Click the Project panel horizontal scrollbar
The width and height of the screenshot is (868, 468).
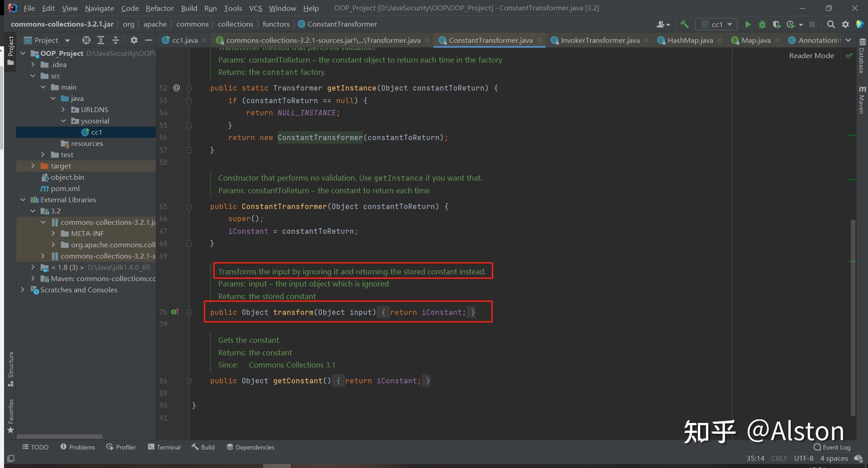tap(60, 436)
